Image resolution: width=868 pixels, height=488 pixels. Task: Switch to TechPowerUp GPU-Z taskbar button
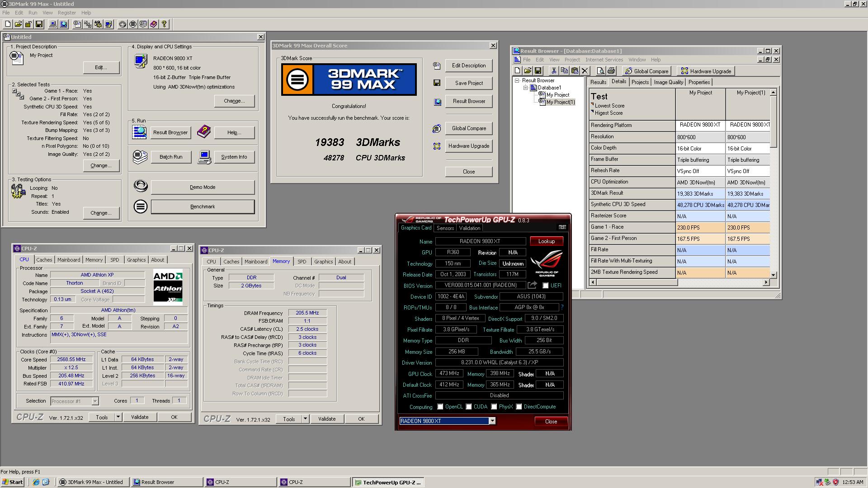[x=388, y=482]
